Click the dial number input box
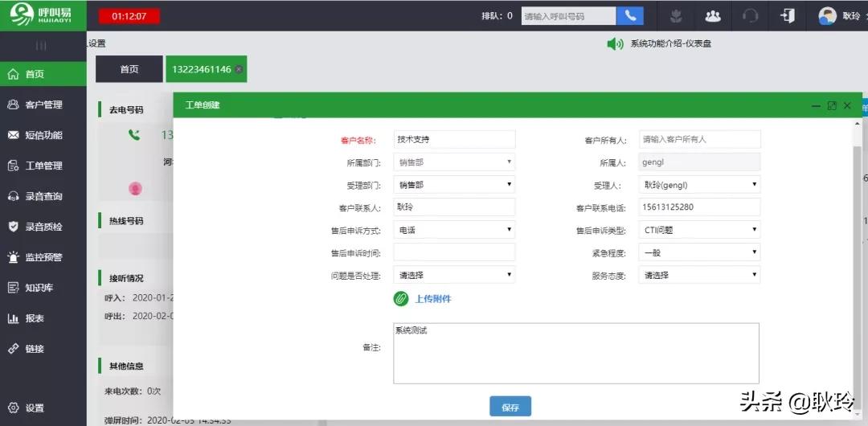Screen dimensions: 868x426 coord(568,16)
